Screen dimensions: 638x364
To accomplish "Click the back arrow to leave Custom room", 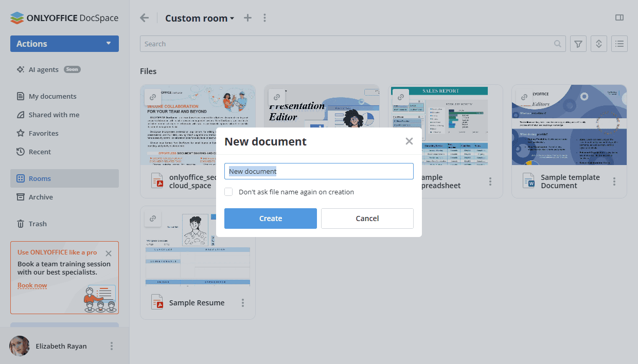I will (144, 17).
